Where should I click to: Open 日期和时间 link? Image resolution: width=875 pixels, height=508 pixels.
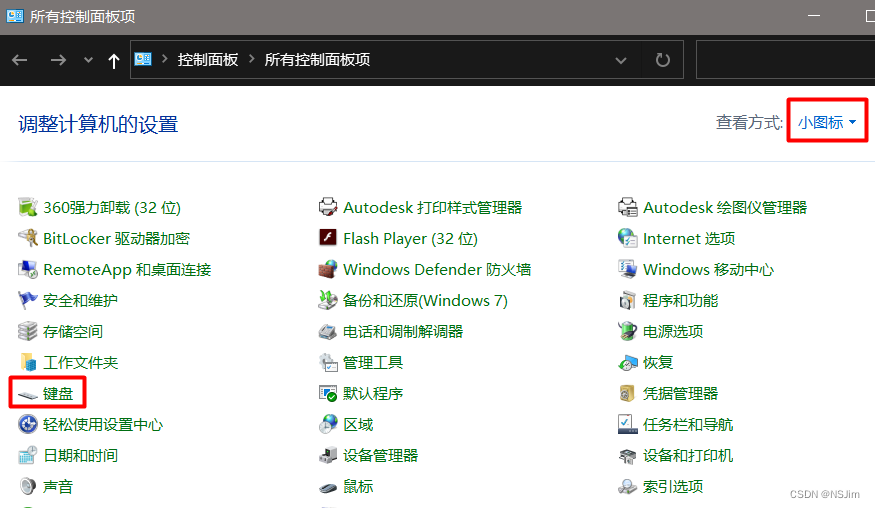tap(80, 456)
